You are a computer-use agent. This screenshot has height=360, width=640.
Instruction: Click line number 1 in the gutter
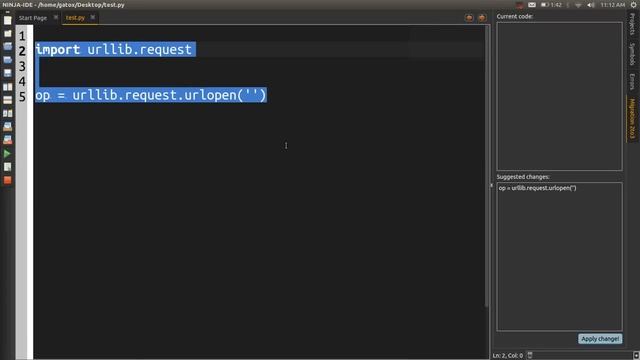pyautogui.click(x=22, y=36)
